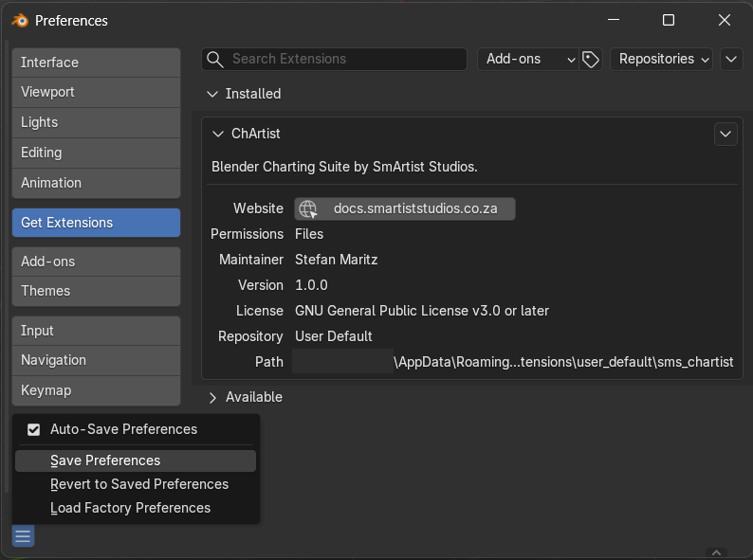Maximize the Preferences window
Image resolution: width=753 pixels, height=560 pixels.
click(669, 20)
